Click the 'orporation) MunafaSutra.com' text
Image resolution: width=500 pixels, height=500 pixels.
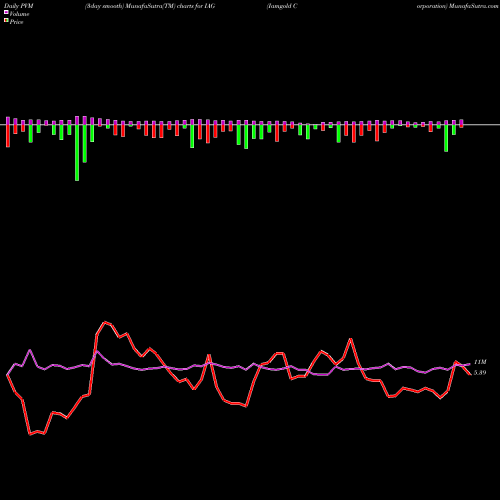pos(457,6)
